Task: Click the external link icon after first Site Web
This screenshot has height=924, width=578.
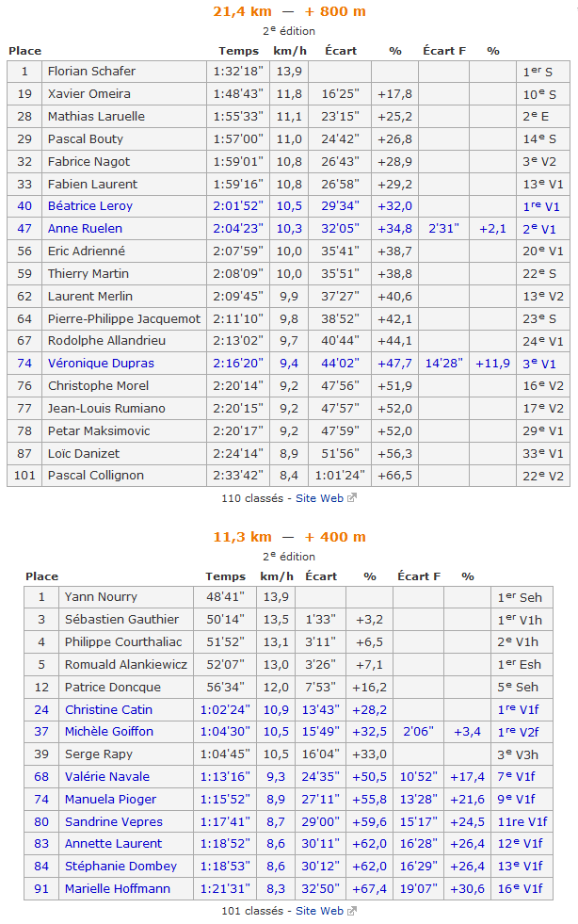Action: (352, 498)
